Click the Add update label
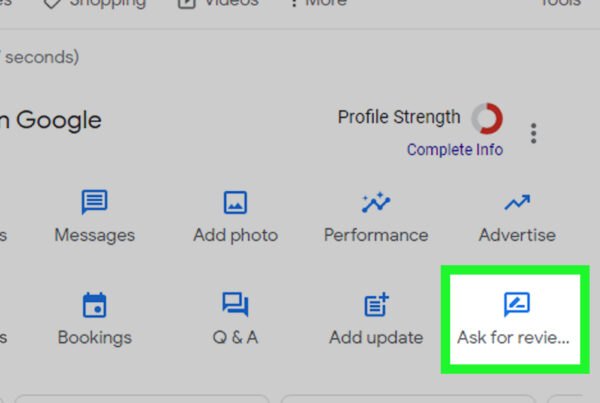The width and height of the screenshot is (600, 403). [x=376, y=338]
